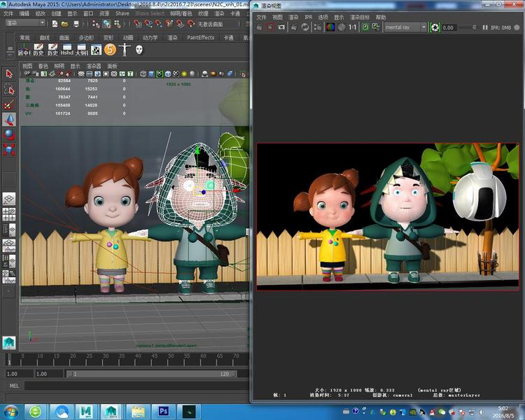Open the 帮助 menu in Render View
This screenshot has width=525, height=420.
381,17
